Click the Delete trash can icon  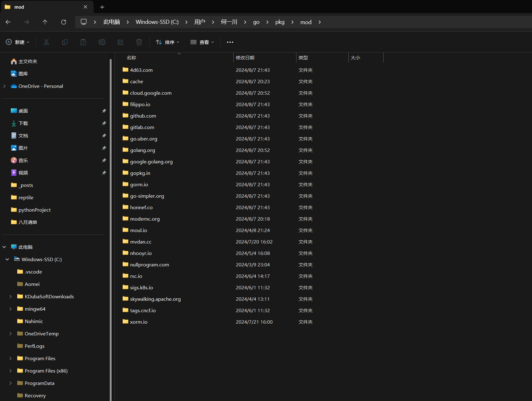[139, 42]
